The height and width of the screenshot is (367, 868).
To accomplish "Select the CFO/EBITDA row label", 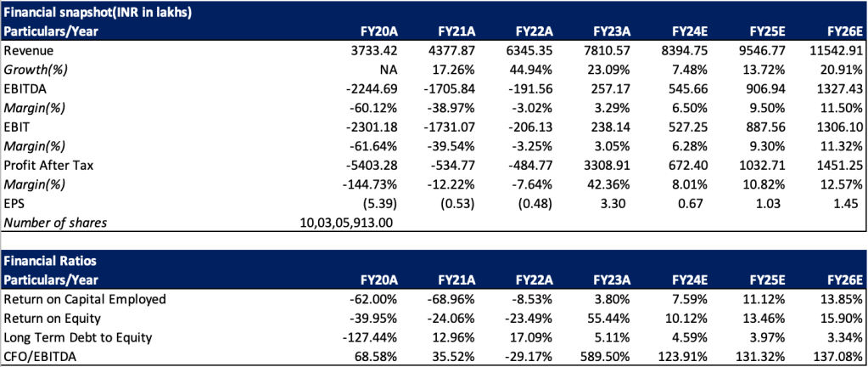I will point(42,355).
